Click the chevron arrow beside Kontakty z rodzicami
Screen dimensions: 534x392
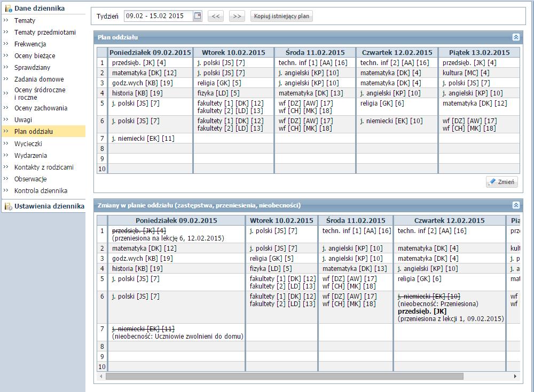6,167
